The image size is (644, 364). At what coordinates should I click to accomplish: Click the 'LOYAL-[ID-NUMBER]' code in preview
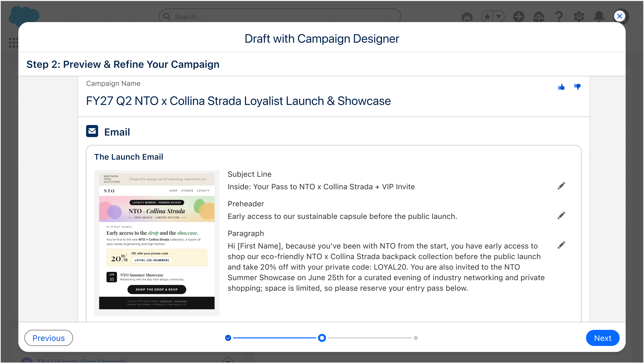point(152,260)
